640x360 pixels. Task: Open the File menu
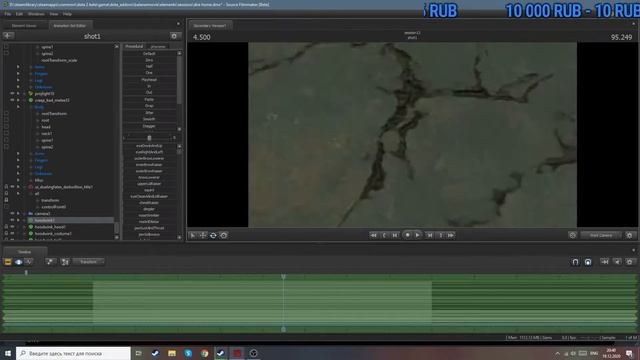8,14
